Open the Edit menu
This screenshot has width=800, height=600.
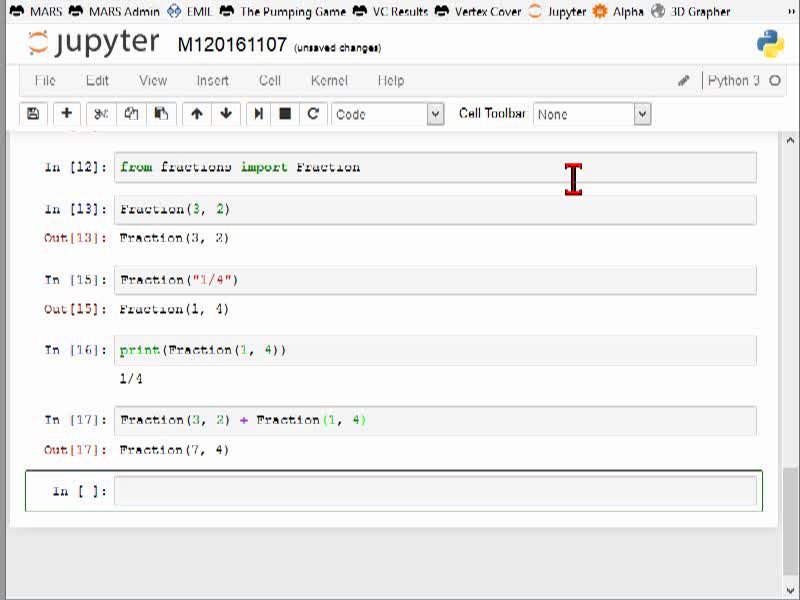97,81
